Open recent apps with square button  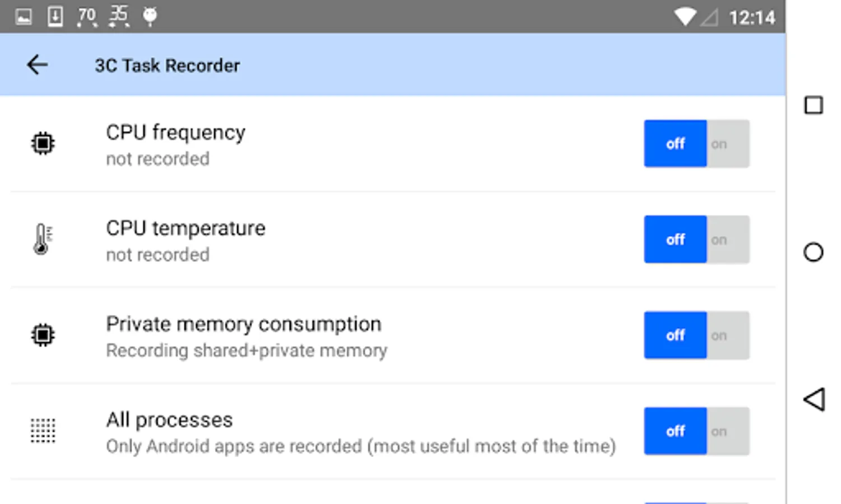814,105
